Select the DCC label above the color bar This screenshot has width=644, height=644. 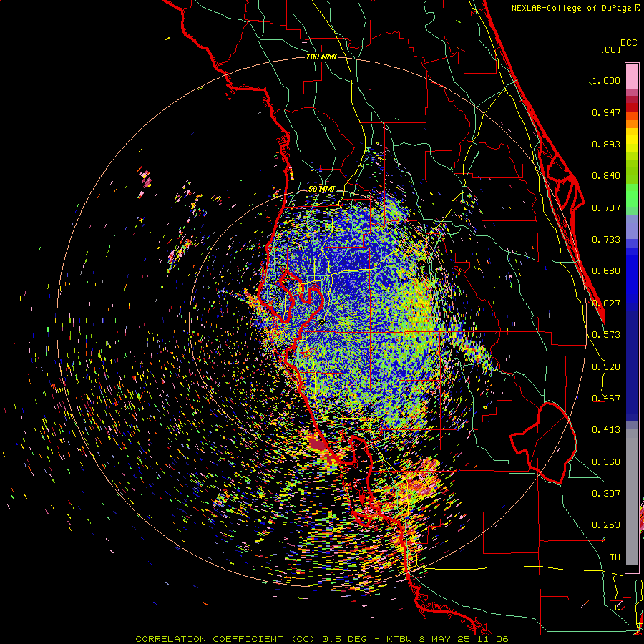[629, 43]
